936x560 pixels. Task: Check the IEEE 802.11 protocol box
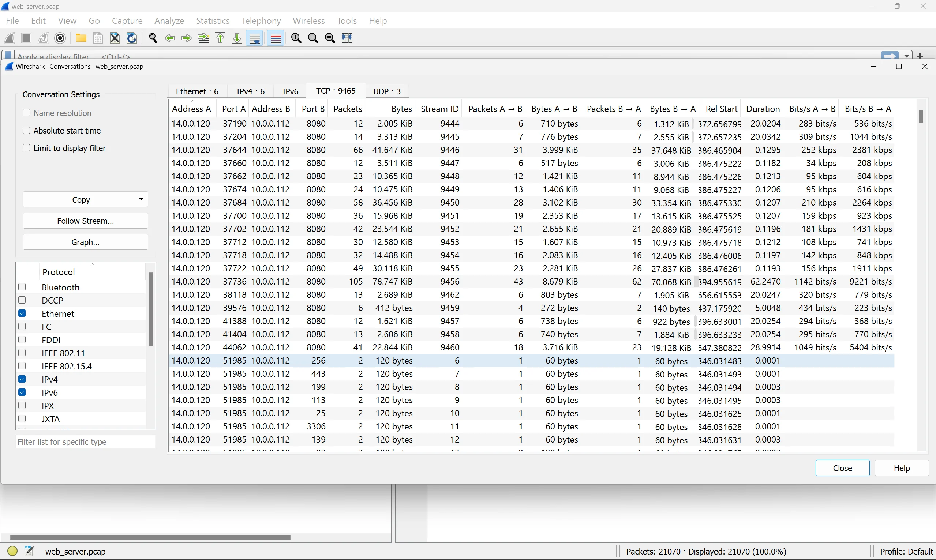[22, 353]
